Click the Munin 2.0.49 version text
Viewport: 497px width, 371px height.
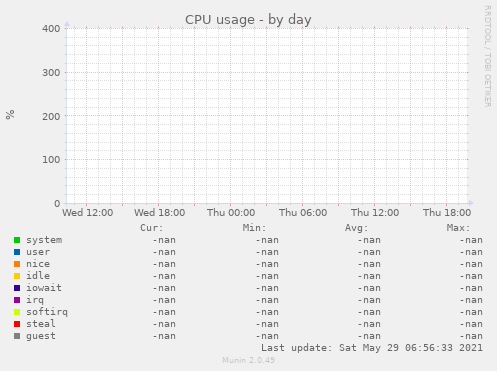pyautogui.click(x=248, y=360)
